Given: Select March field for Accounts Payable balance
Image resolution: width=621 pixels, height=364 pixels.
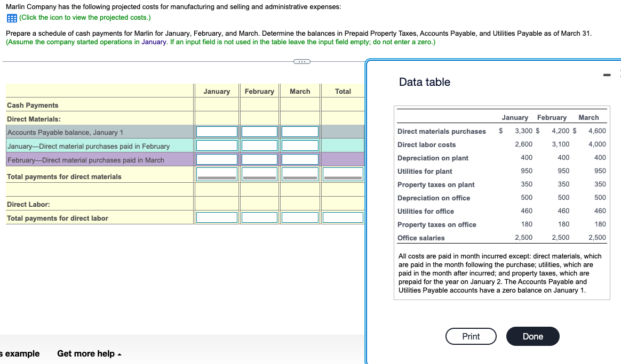Looking at the screenshot, I should tap(300, 132).
